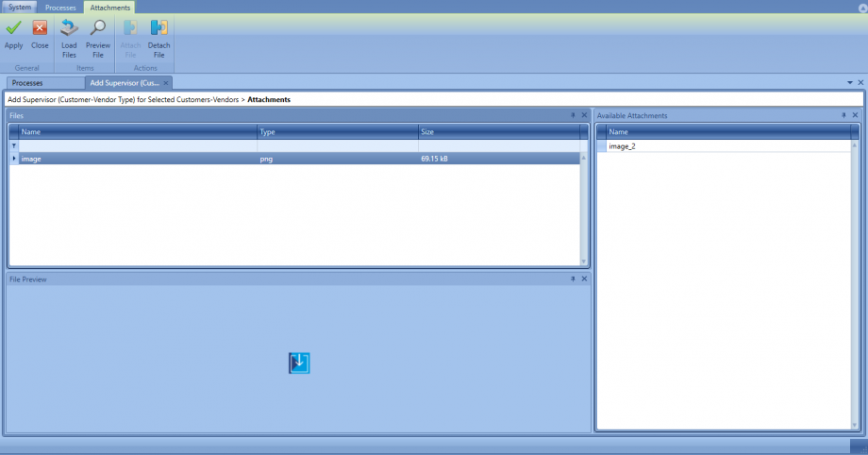This screenshot has height=455, width=868.
Task: Click row indicator arrow for image row
Action: [14, 159]
